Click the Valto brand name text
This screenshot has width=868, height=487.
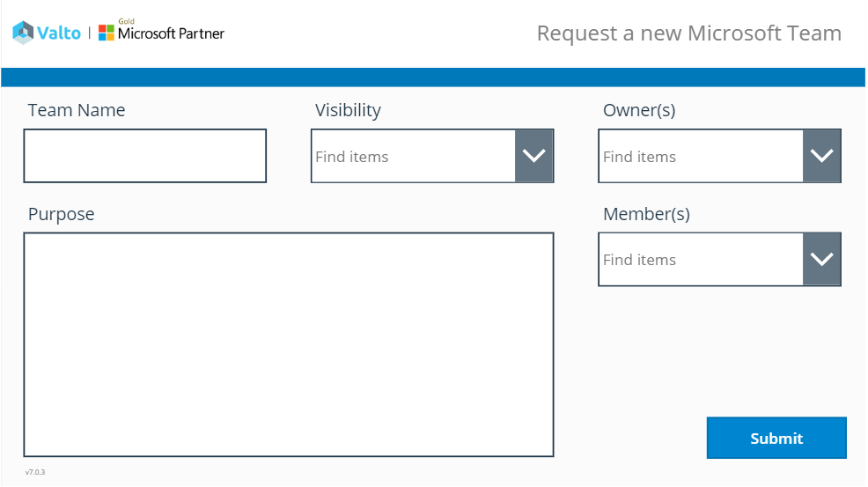pos(59,33)
